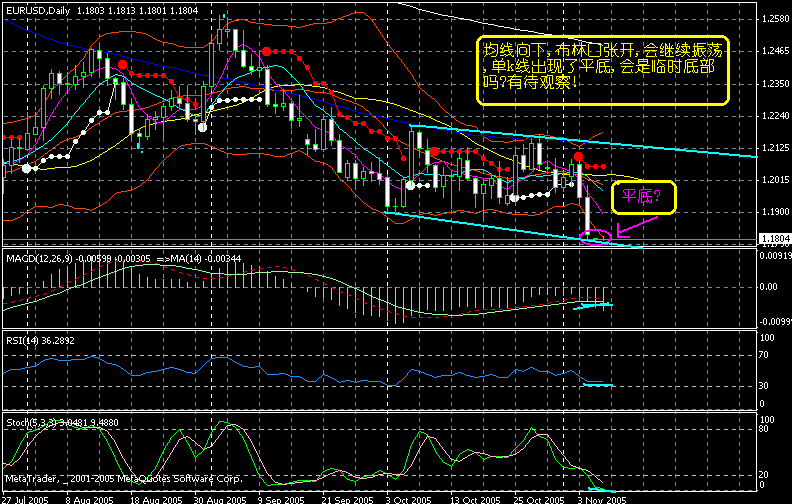Image resolution: width=792 pixels, height=504 pixels.
Task: Select the cyan arrow in the RSI panel
Action: [x=597, y=385]
